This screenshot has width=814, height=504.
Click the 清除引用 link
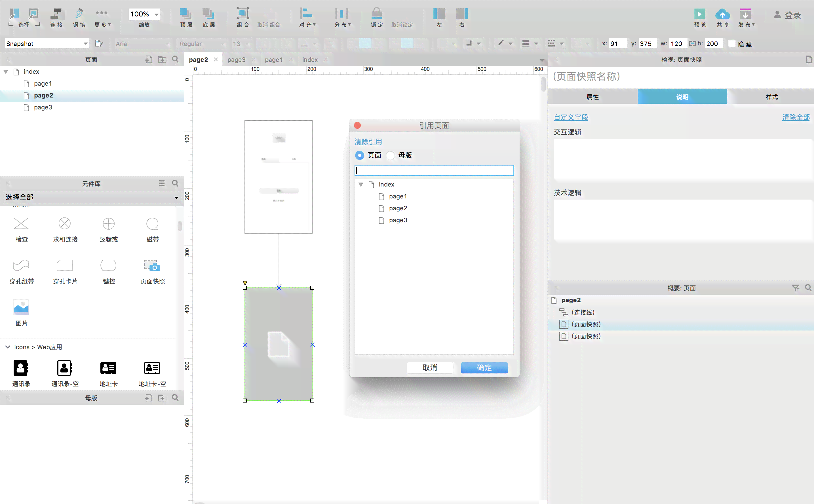tap(368, 141)
